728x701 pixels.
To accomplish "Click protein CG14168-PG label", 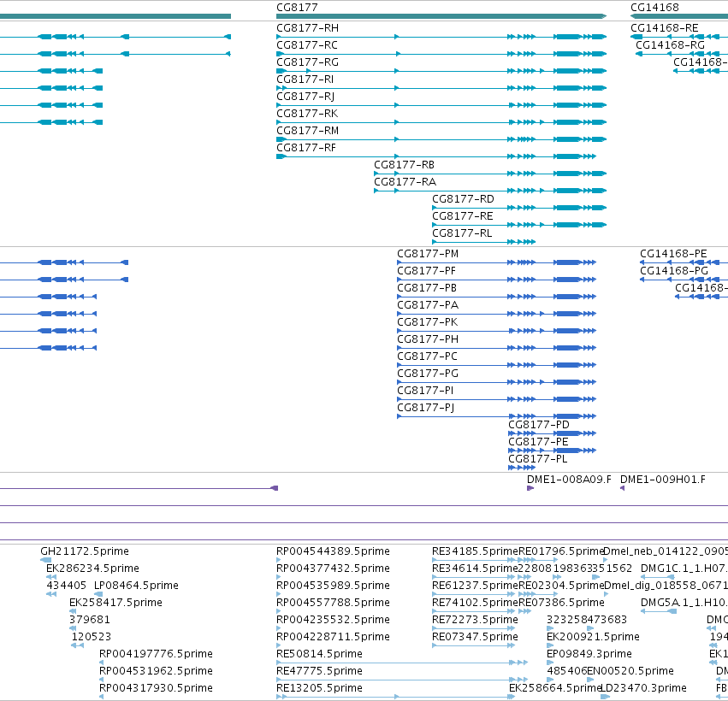I will click(x=674, y=271).
